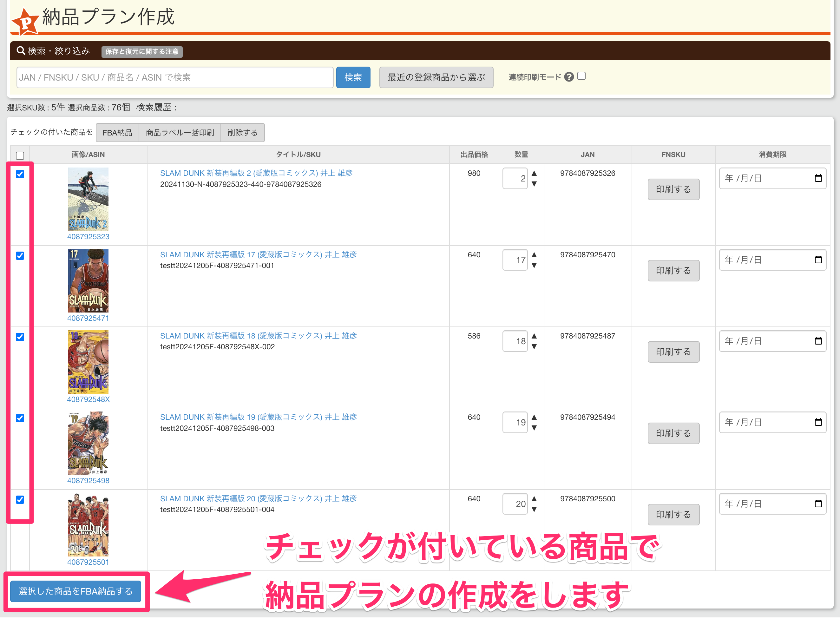The image size is (840, 632).
Task: Open ASIN link 4087925498
Action: 88,480
